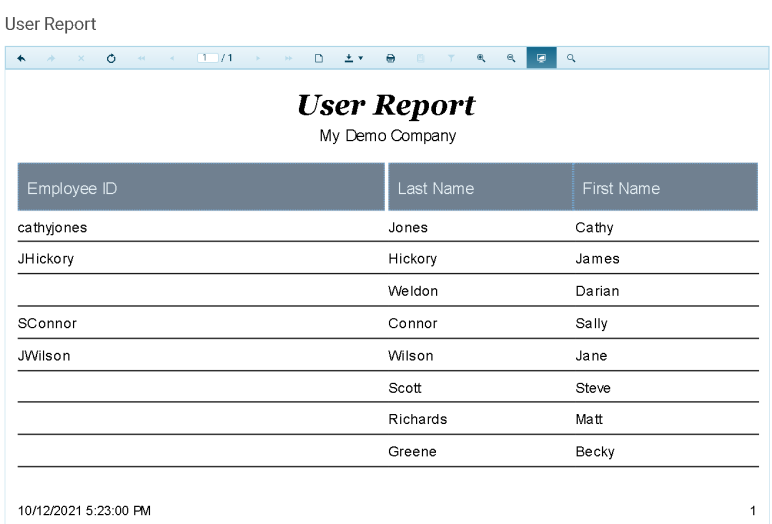
Task: Click the italic User Report title heading
Action: click(386, 104)
